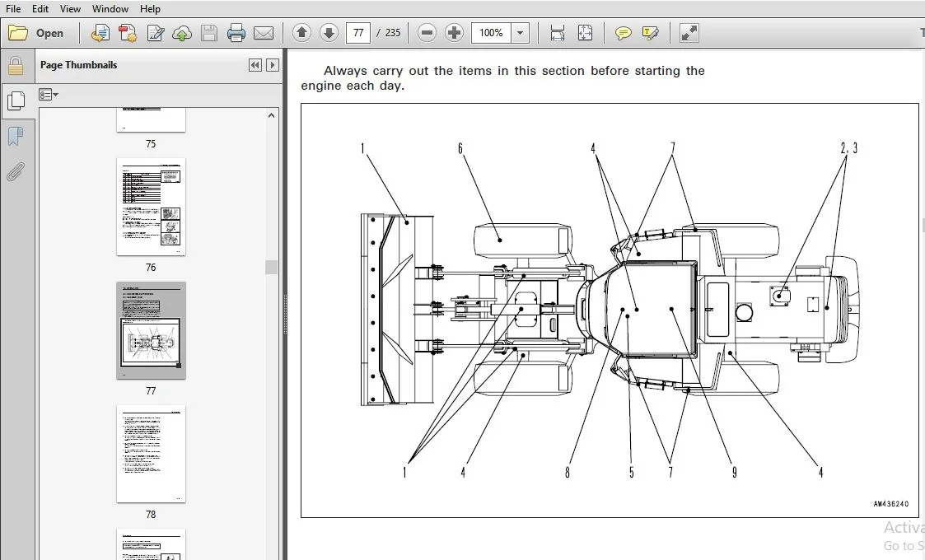The height and width of the screenshot is (560, 925).
Task: Click the Bookmarks panel icon
Action: [16, 137]
